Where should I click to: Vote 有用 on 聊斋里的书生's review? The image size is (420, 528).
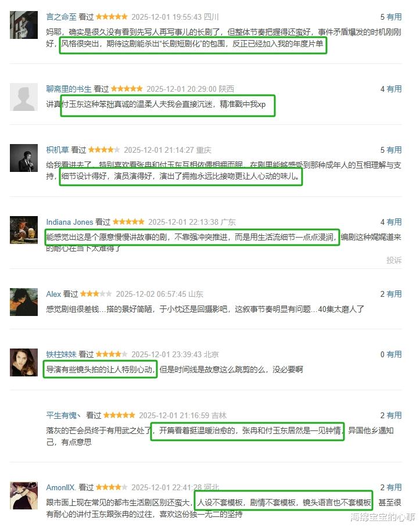pos(394,89)
